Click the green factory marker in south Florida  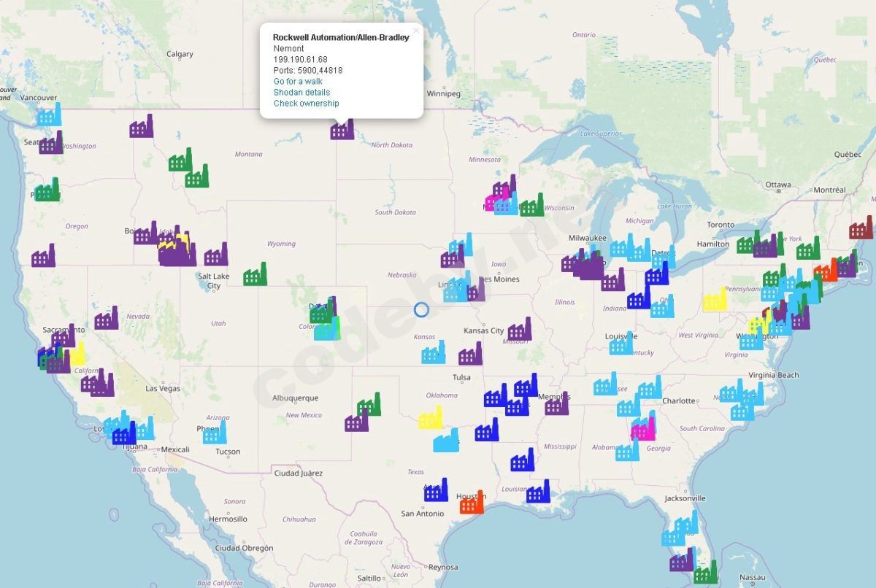coord(705,573)
